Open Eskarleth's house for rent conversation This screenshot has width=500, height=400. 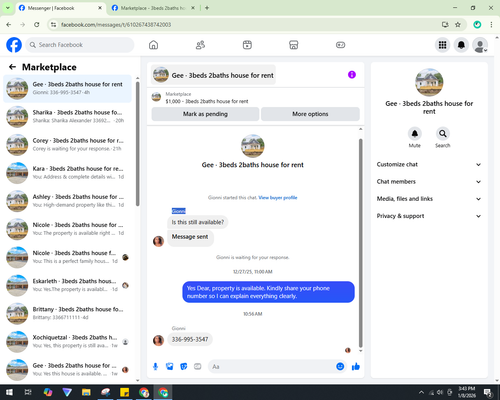click(x=67, y=285)
